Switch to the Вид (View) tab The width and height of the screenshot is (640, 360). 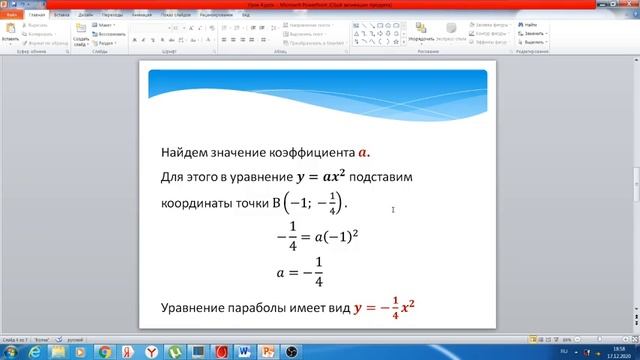(246, 15)
